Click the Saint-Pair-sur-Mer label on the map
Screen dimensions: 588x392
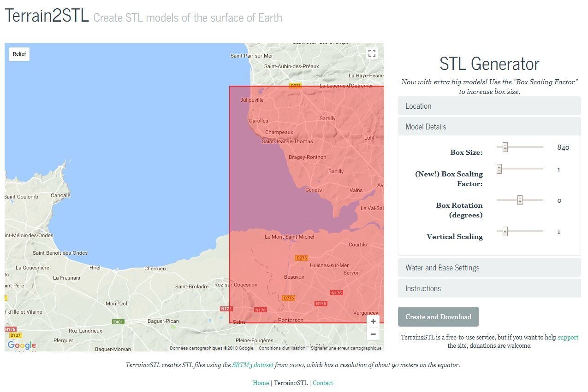click(252, 56)
